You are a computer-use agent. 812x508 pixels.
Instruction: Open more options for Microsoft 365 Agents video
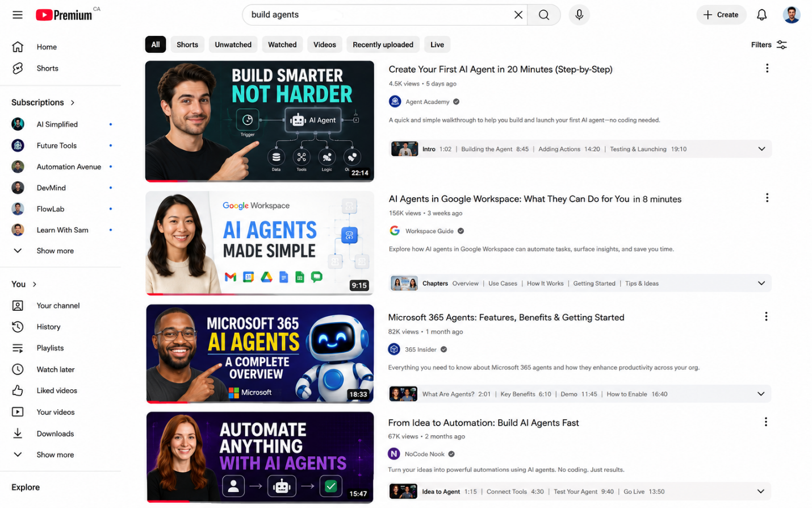766,317
